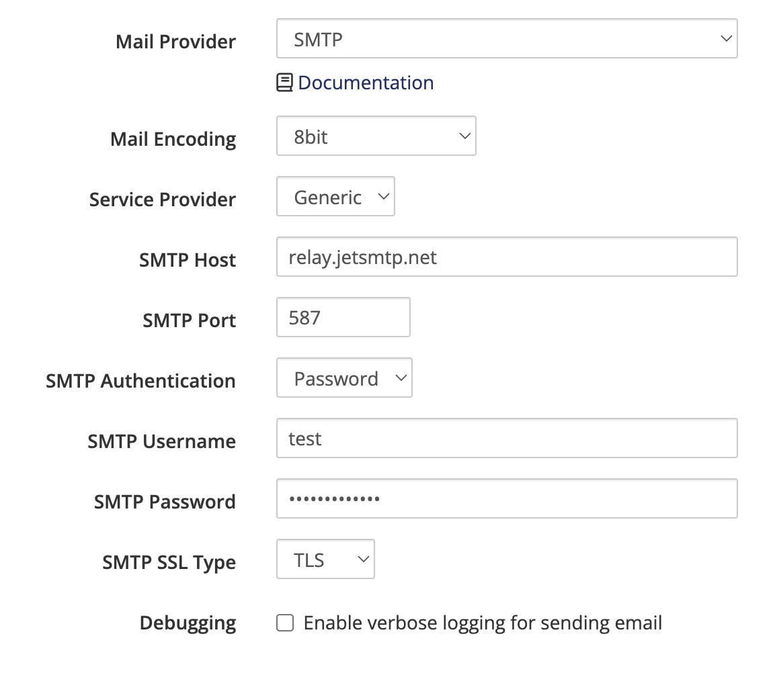Click the 'Debugging' field label
Image resolution: width=777 pixels, height=700 pixels.
[x=188, y=623]
